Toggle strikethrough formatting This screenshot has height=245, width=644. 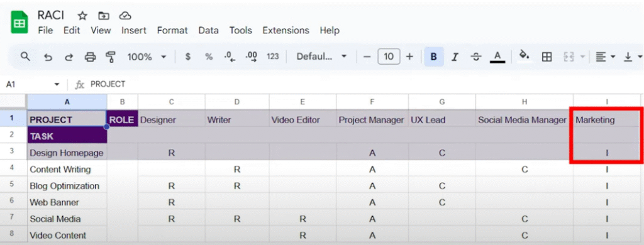click(x=476, y=57)
